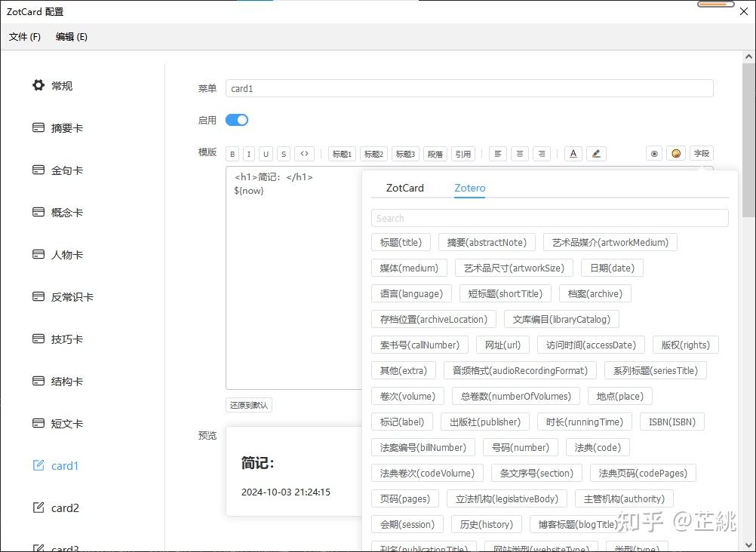Click 还原到默认 restore default button
The width and height of the screenshot is (756, 552).
(249, 405)
